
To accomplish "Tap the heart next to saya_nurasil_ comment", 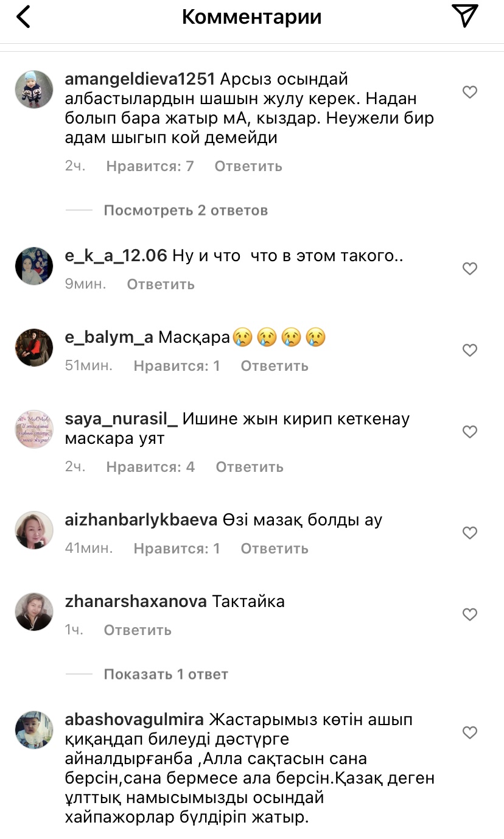I will click(x=470, y=432).
